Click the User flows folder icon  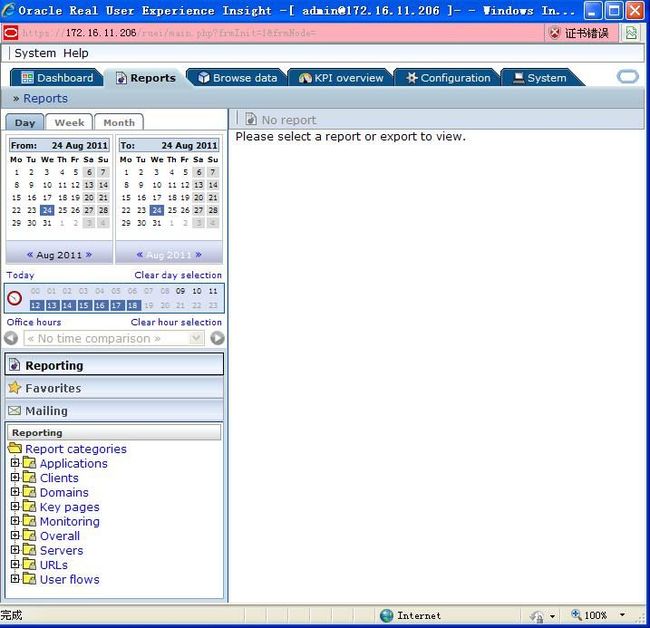pyautogui.click(x=29, y=578)
